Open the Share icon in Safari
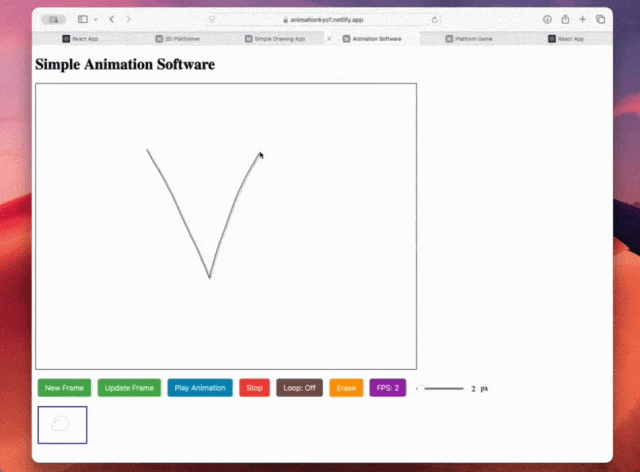The height and width of the screenshot is (472, 640). tap(565, 19)
